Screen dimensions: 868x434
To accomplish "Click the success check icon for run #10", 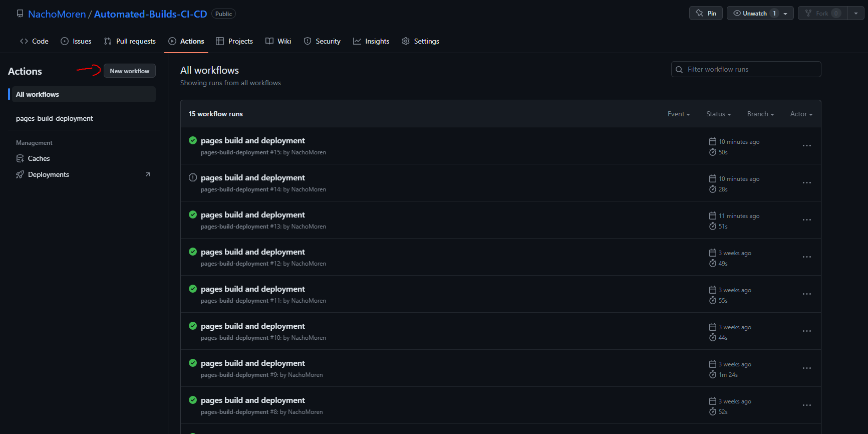I will coord(193,326).
